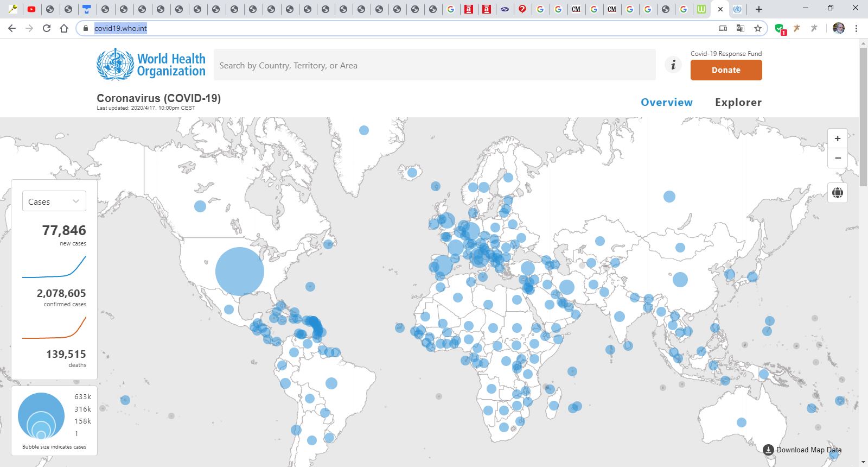Select the United States case bubble

point(240,271)
